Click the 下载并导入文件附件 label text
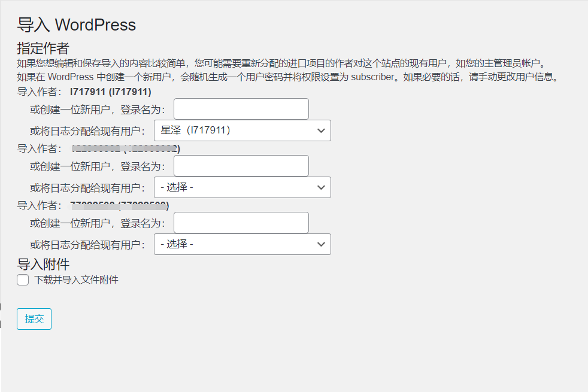 [x=76, y=280]
